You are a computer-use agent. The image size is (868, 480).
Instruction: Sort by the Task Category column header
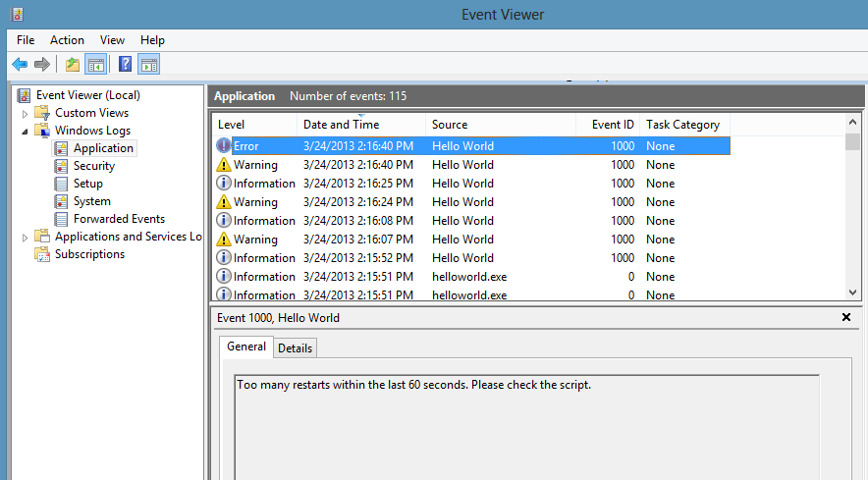click(x=684, y=125)
